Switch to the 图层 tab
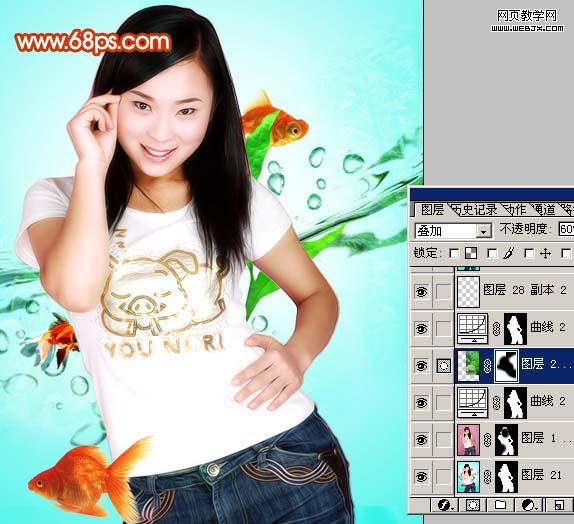 coord(432,210)
